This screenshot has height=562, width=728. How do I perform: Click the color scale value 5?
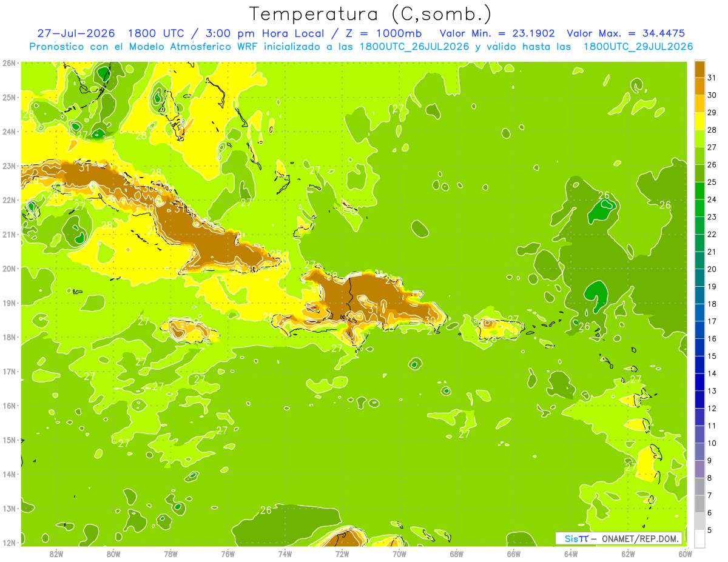click(x=710, y=530)
